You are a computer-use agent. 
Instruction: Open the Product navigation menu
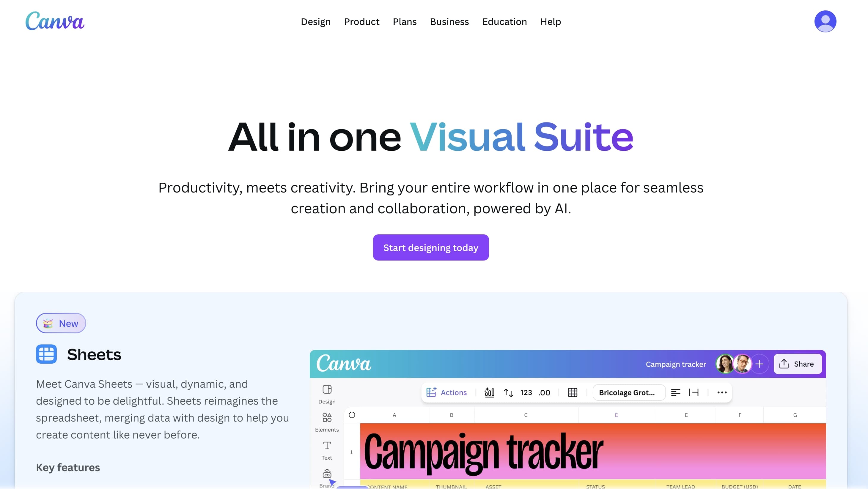[x=361, y=22]
